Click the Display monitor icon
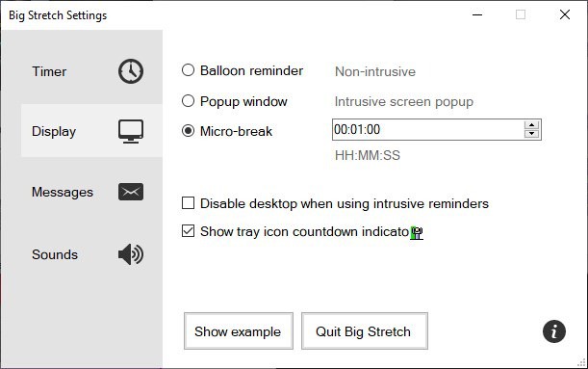Image resolution: width=588 pixels, height=369 pixels. click(131, 131)
